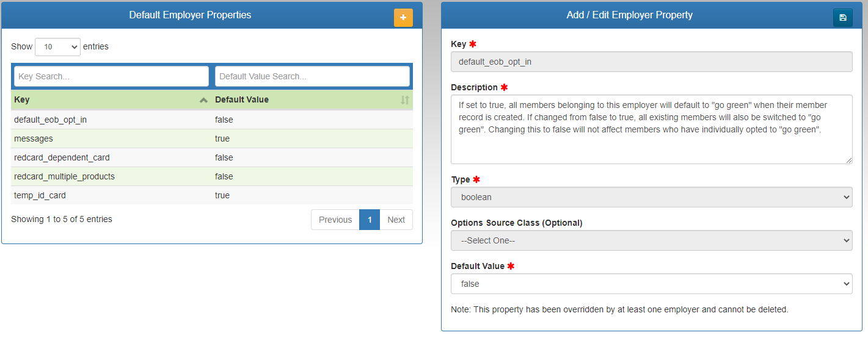Open the redcard_dependent_card row

click(62, 157)
